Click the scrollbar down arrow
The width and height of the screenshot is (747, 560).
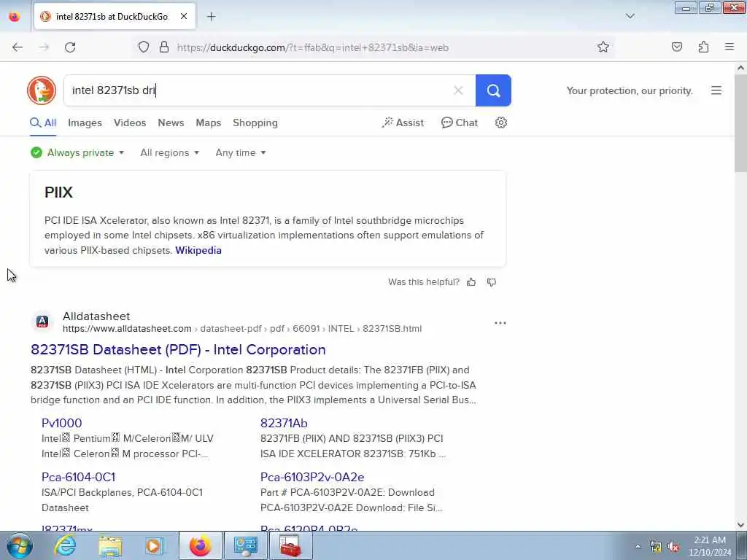point(740,525)
